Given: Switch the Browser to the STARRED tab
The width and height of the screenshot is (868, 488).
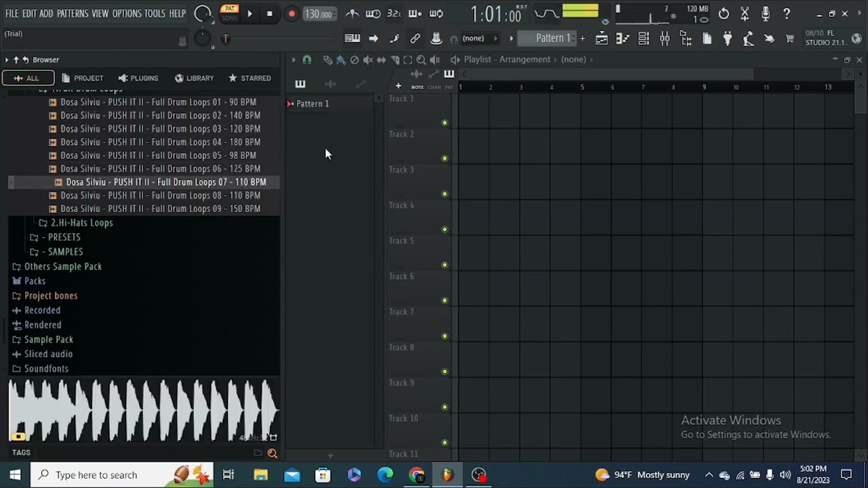Looking at the screenshot, I should point(250,78).
